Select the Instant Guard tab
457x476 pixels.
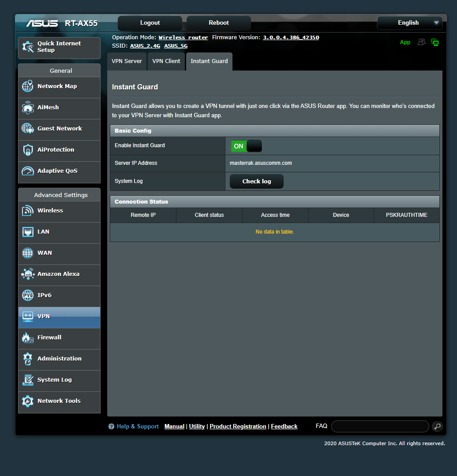click(x=209, y=61)
